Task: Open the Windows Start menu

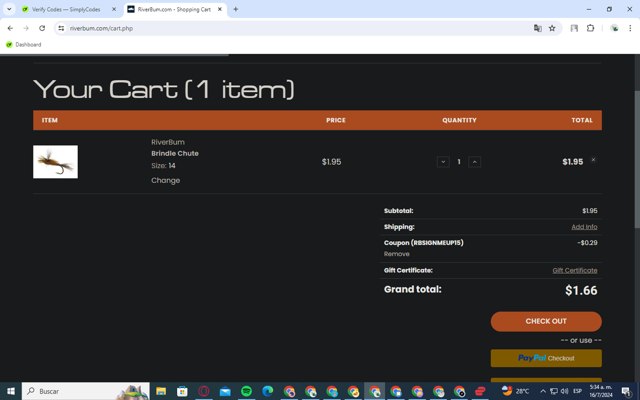Action: [x=11, y=391]
